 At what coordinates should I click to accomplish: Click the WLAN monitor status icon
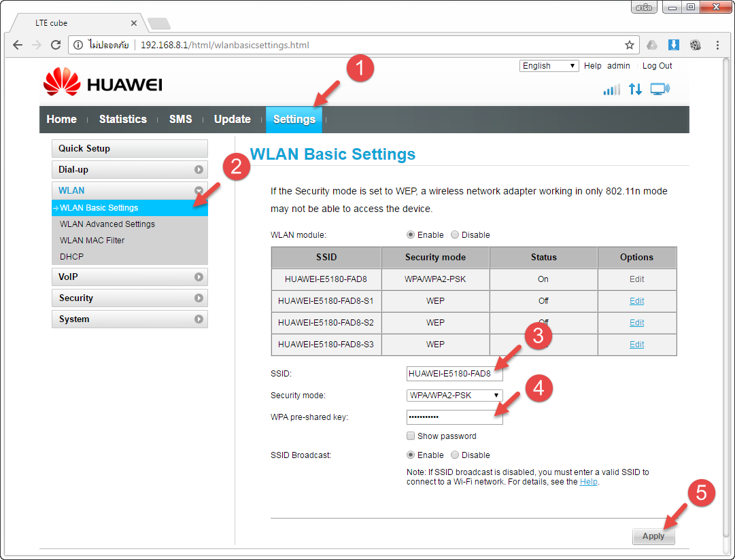[x=660, y=89]
